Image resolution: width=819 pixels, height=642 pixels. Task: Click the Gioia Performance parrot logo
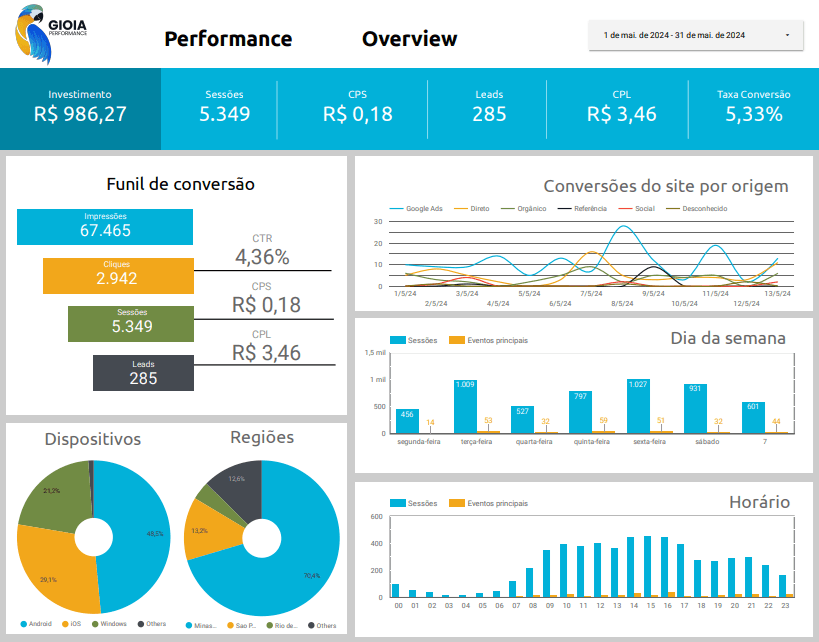(50, 36)
